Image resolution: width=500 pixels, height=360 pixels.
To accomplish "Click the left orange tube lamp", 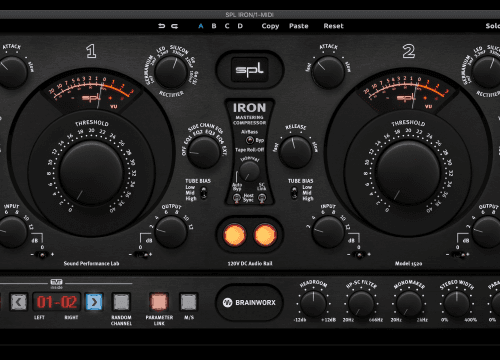I will pyautogui.click(x=235, y=235).
